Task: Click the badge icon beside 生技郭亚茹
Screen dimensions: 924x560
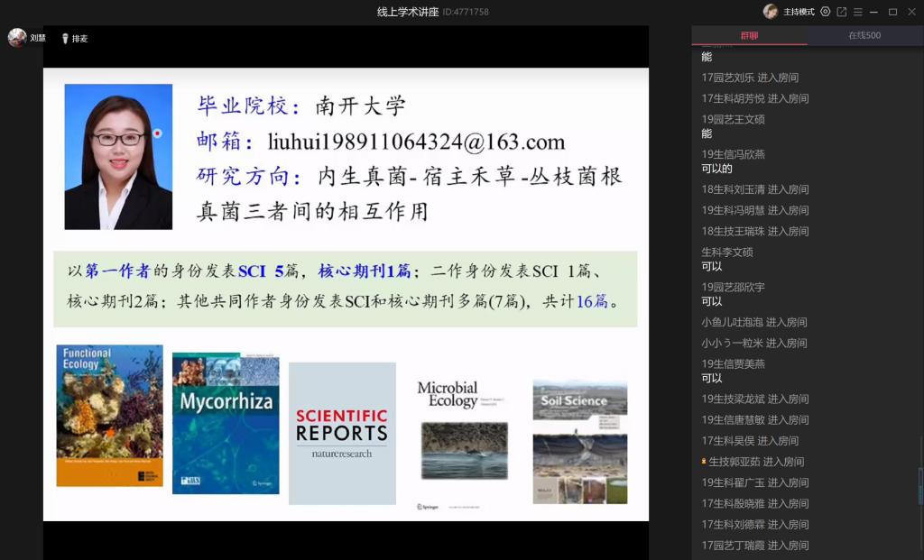Action: [704, 462]
